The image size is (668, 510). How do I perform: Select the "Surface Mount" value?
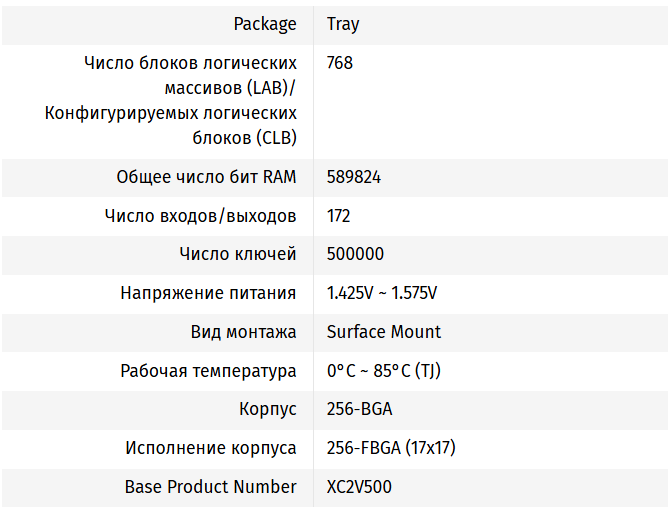[384, 332]
